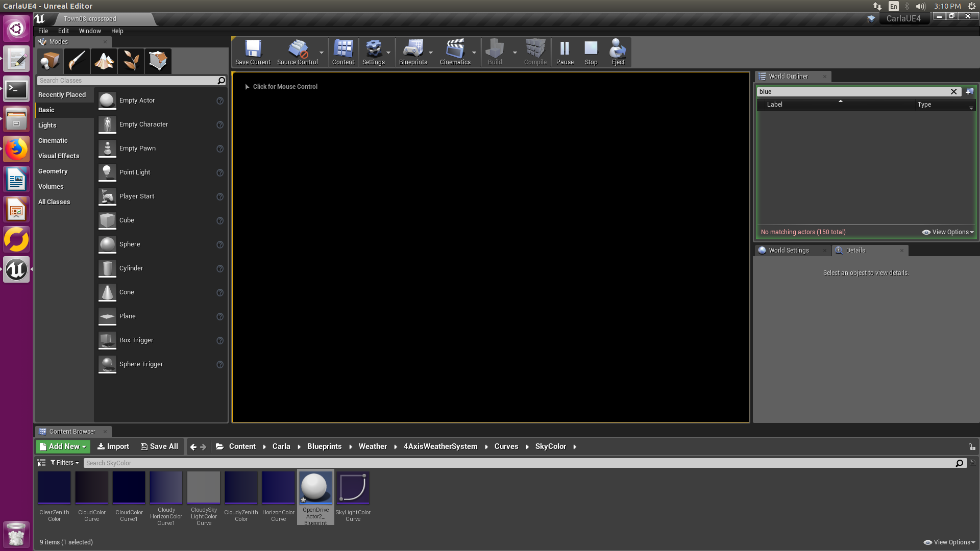This screenshot has width=980, height=551.
Task: Open the Content toolbar icon
Action: click(x=343, y=52)
